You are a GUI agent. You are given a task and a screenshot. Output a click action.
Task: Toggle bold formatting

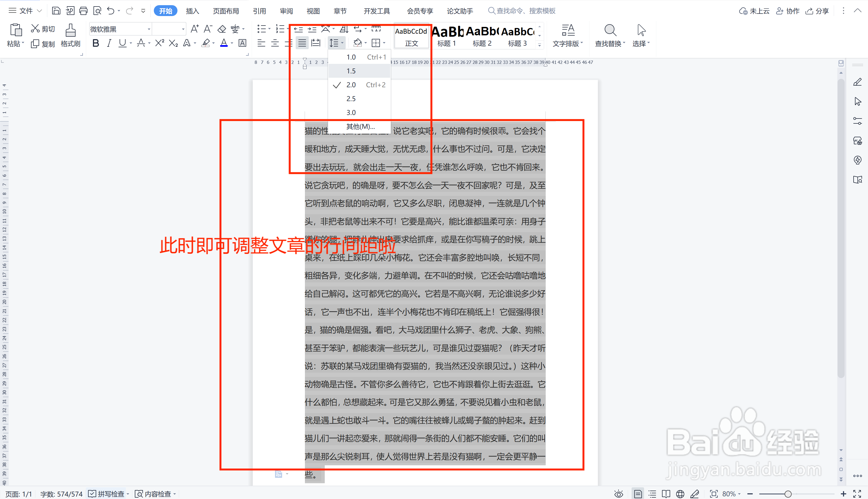(x=96, y=43)
